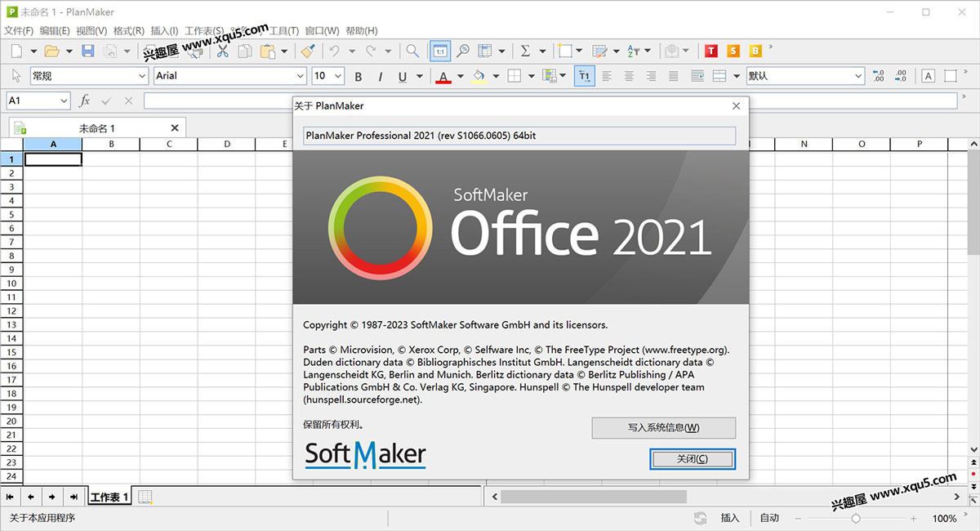Decrease decimal places
The image size is (980, 531).
tap(901, 76)
